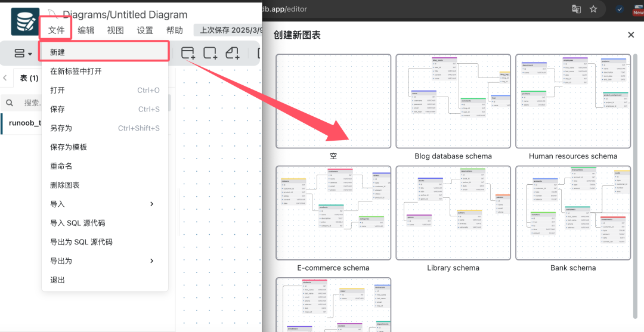Switch to the 表 (1) tab
This screenshot has height=332, width=644.
(x=29, y=78)
